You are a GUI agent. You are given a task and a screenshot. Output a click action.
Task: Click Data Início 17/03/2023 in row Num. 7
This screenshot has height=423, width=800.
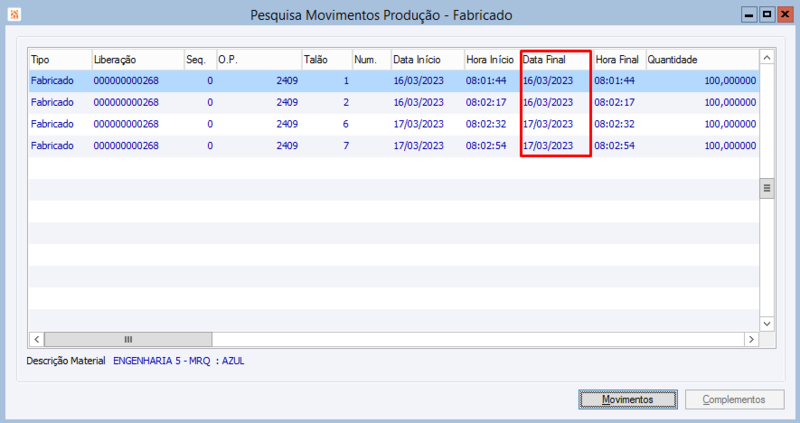tap(418, 145)
